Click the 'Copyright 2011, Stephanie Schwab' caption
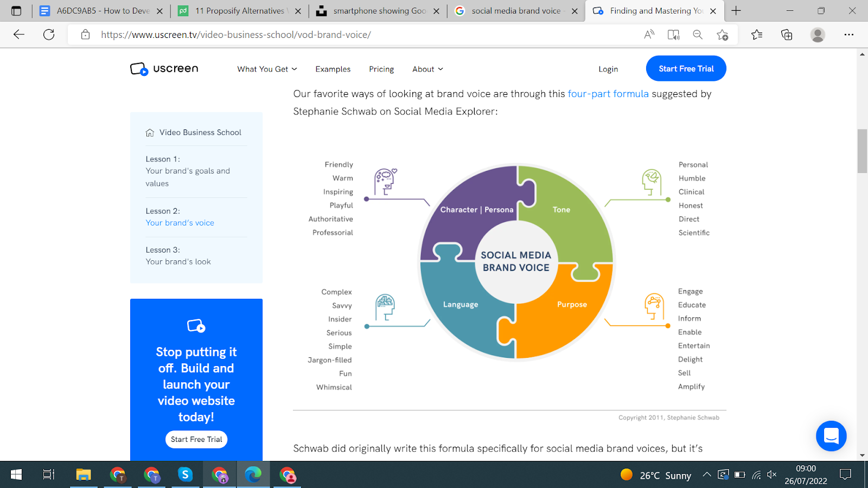Viewport: 868px width, 488px height. [669, 418]
